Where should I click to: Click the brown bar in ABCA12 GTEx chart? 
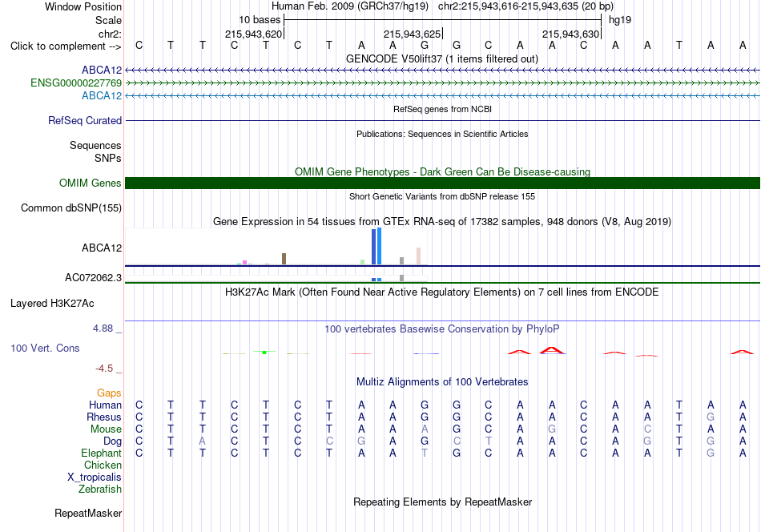pos(284,259)
